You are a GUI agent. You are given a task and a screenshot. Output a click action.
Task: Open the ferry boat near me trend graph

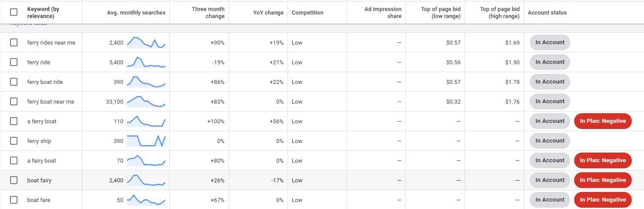pyautogui.click(x=146, y=101)
